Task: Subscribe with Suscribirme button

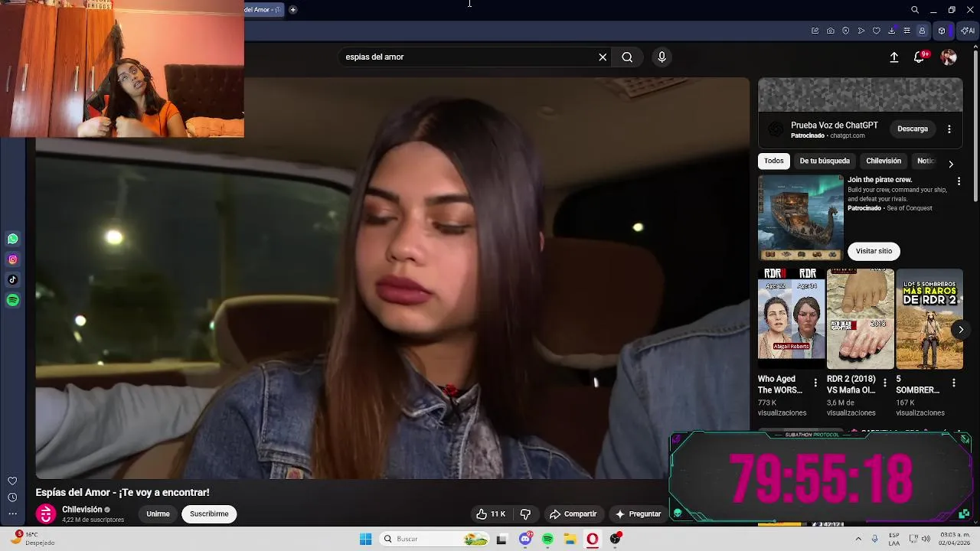Action: (x=209, y=514)
